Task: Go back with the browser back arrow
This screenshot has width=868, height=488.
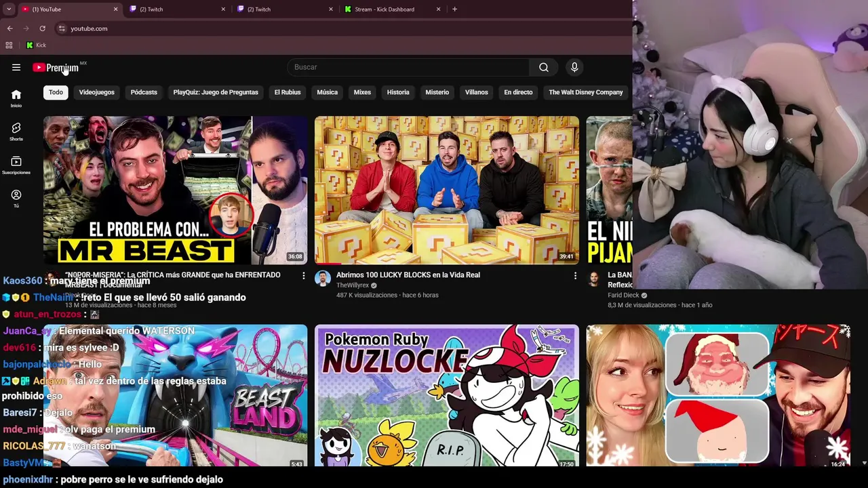Action: (x=9, y=28)
